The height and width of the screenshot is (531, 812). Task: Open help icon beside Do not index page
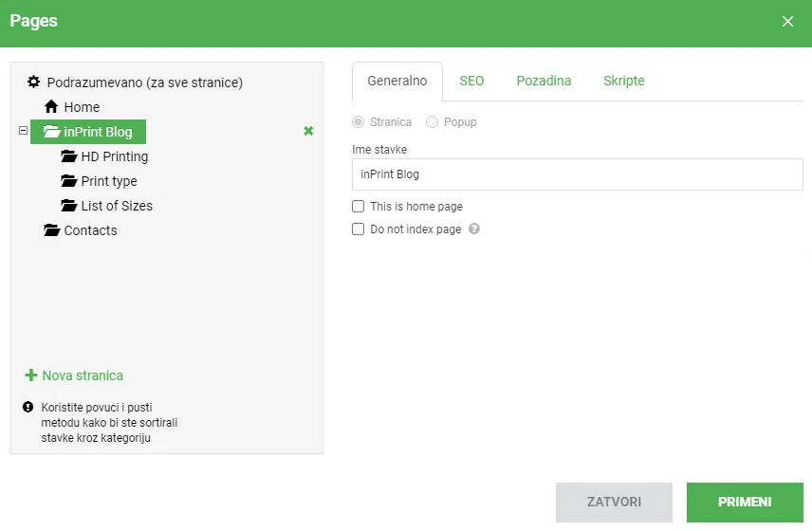coord(474,229)
